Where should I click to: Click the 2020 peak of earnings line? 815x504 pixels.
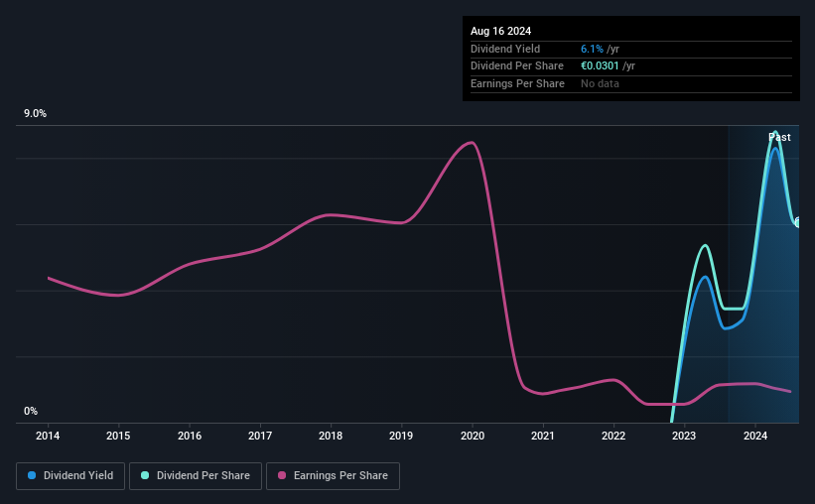(x=471, y=142)
